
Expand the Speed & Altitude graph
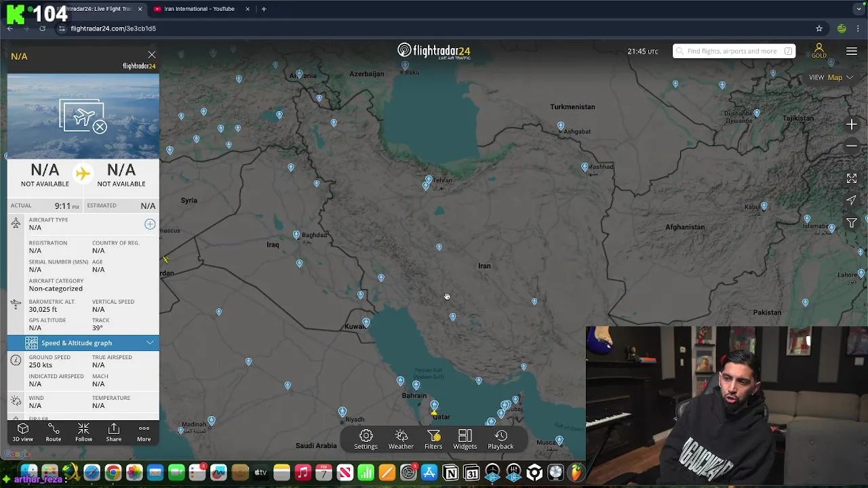tap(83, 343)
